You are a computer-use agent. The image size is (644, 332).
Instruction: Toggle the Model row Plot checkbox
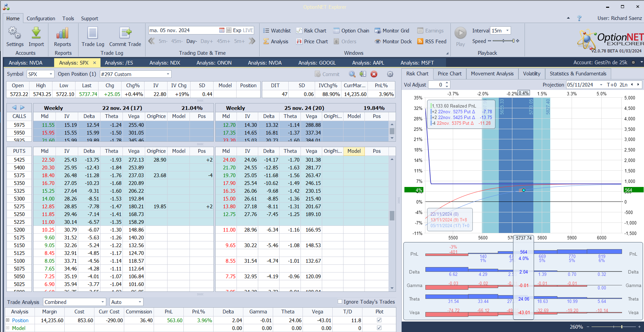tap(379, 328)
